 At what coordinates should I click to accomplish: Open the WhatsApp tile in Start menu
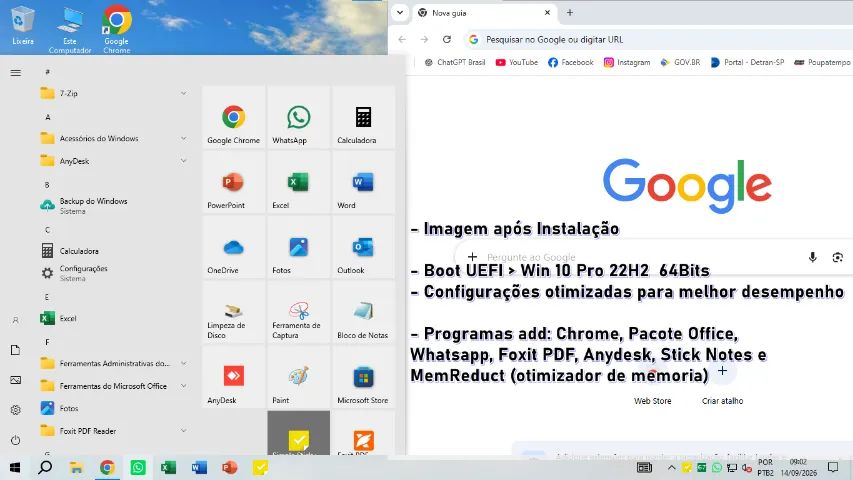coord(298,117)
